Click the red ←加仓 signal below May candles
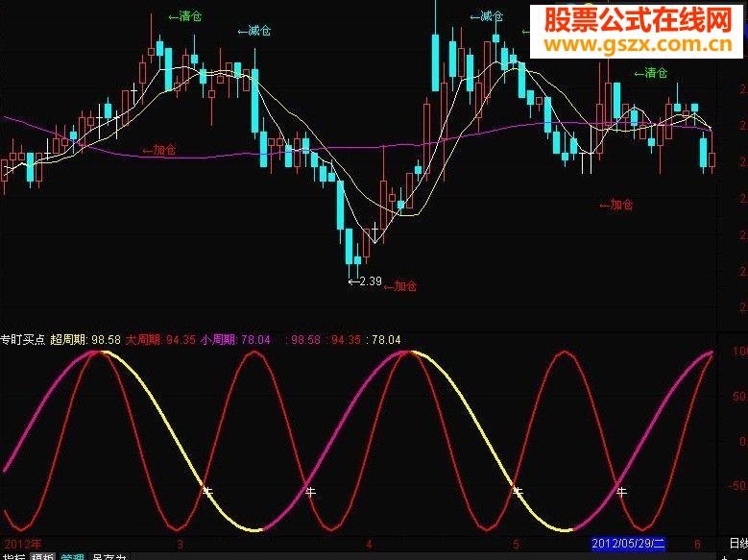The image size is (748, 560). (x=615, y=205)
